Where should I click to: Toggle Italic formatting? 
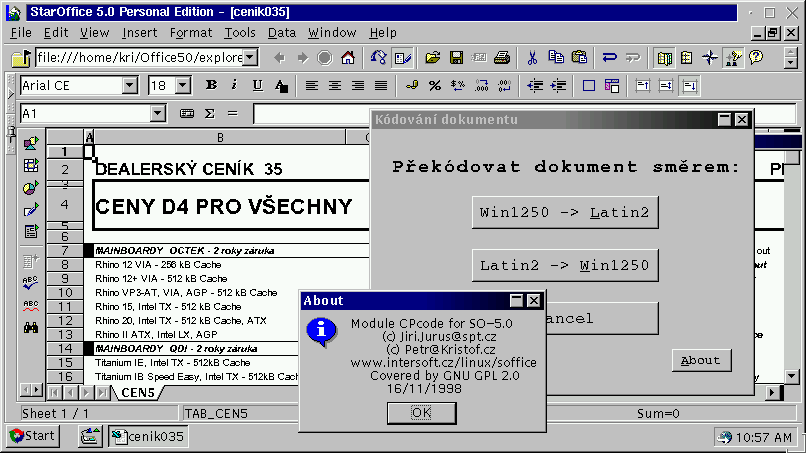pyautogui.click(x=234, y=85)
